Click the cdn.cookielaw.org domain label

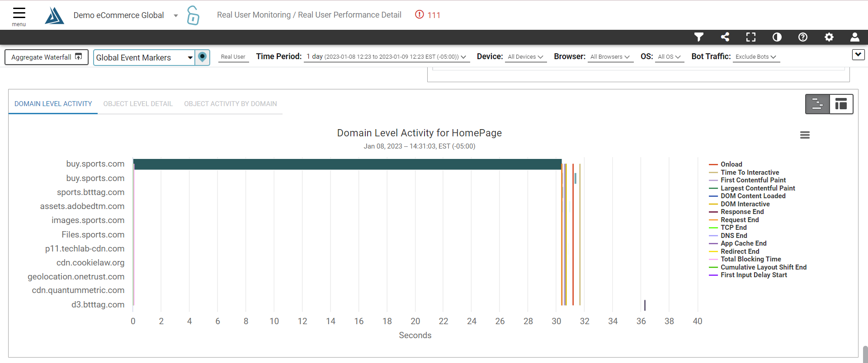90,263
